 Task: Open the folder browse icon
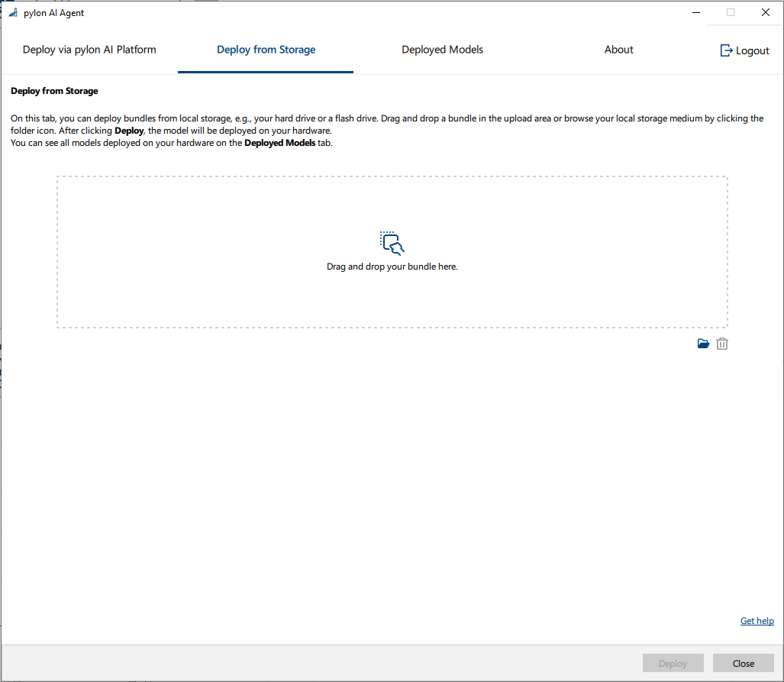coord(703,344)
